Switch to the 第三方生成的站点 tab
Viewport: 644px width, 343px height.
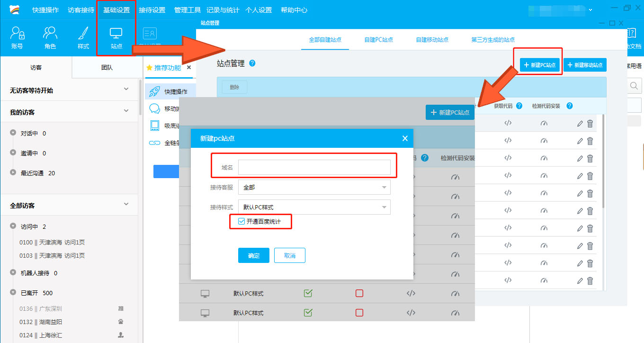493,40
